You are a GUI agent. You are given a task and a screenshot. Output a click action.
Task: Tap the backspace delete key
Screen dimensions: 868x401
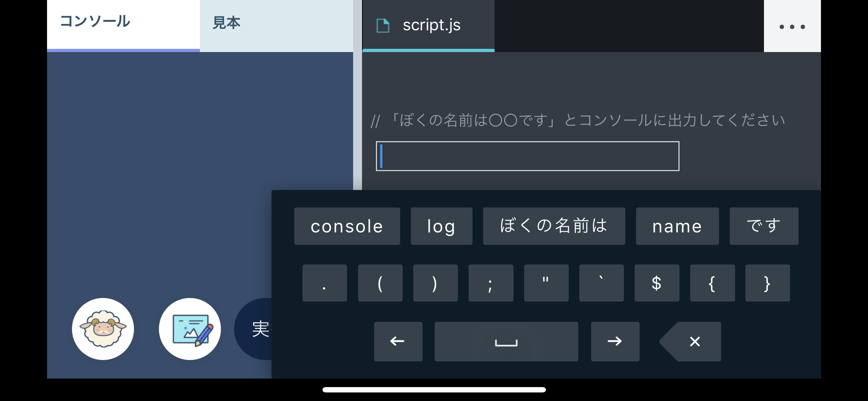coord(690,341)
